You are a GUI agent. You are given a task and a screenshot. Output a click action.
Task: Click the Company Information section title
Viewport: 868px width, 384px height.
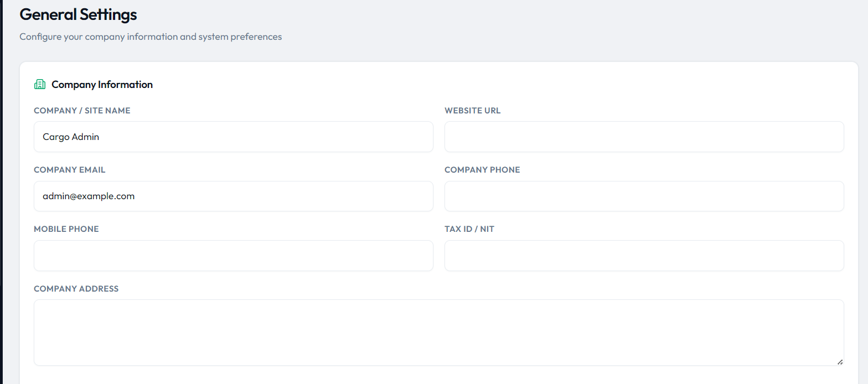pos(102,85)
